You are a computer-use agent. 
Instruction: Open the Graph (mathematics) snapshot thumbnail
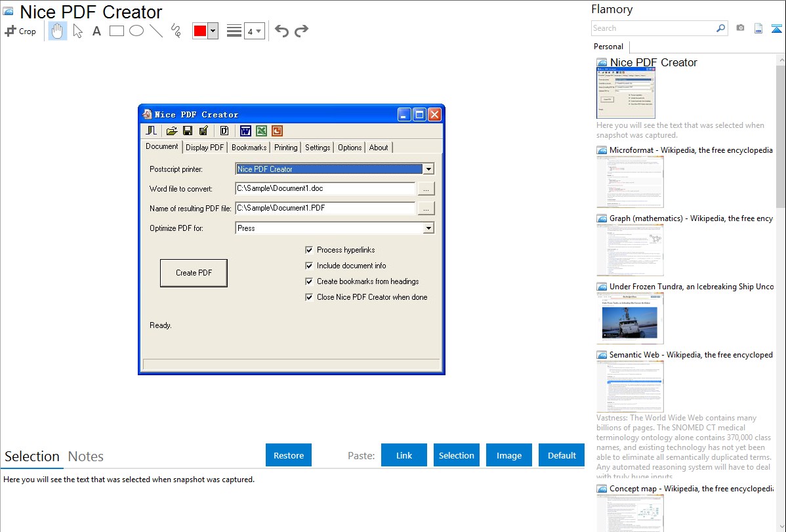click(630, 250)
